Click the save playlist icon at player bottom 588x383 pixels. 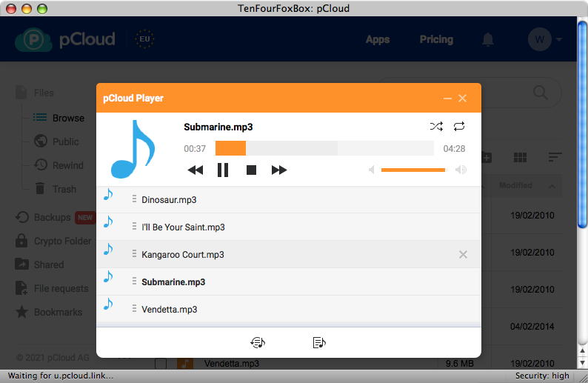(x=319, y=342)
